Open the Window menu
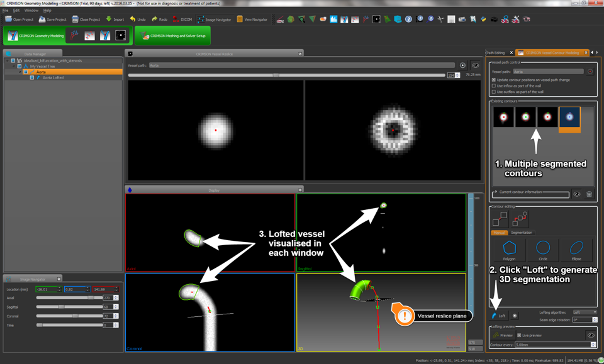 pos(31,11)
